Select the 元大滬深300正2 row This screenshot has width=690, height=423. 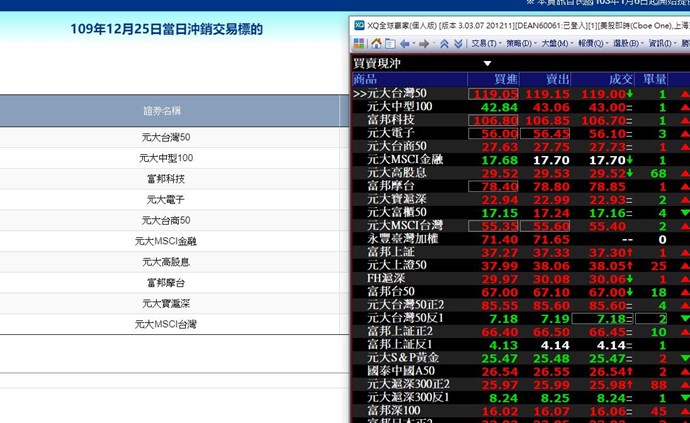(521, 384)
